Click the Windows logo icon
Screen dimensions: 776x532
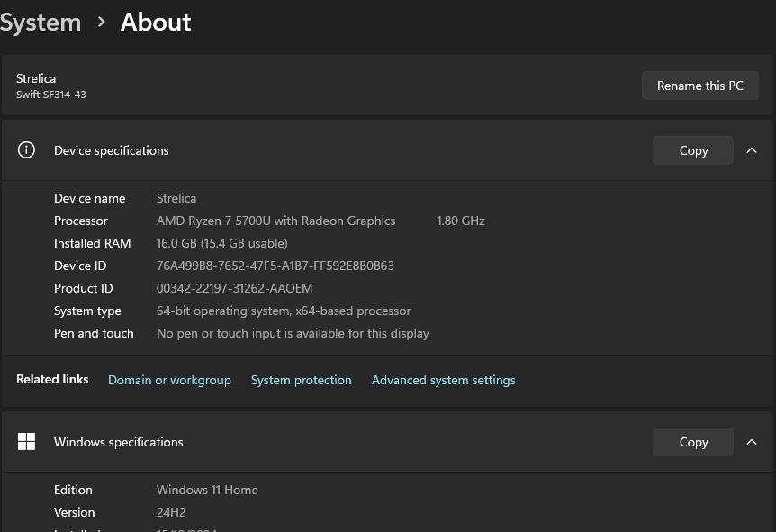pos(27,442)
